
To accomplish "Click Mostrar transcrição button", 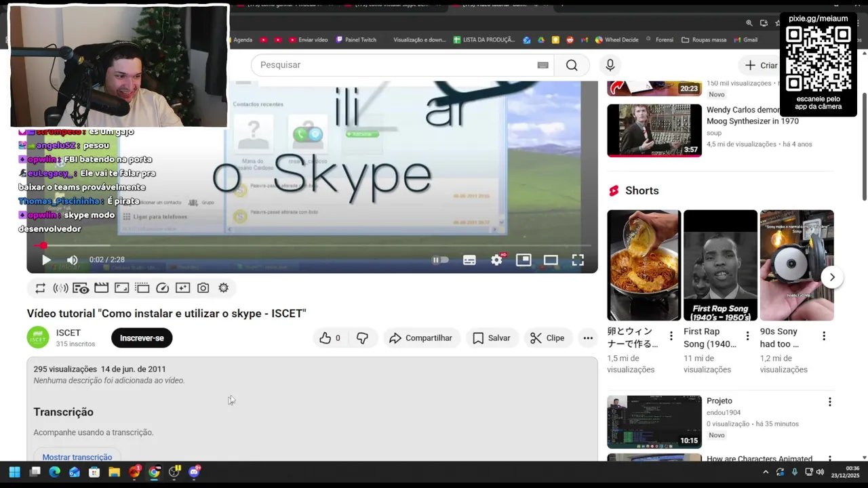I will (77, 457).
